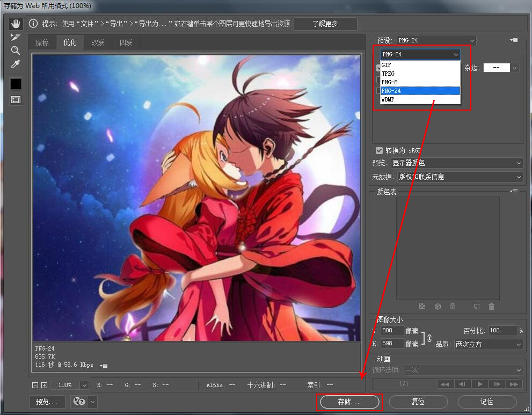
Task: Click the width field showing 800
Action: [x=392, y=331]
